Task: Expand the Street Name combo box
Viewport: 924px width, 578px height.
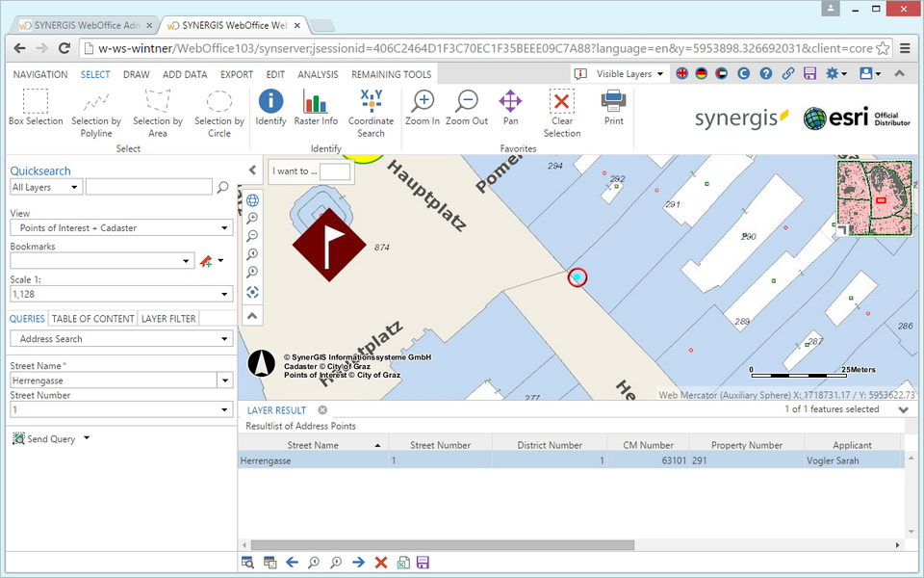Action: click(x=225, y=381)
